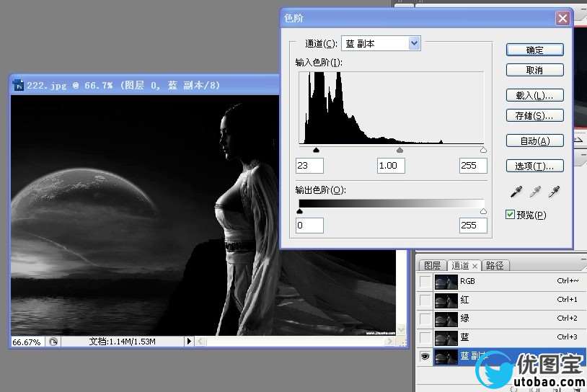
Task: Click the zoom field showing 66.67%
Action: 27,342
